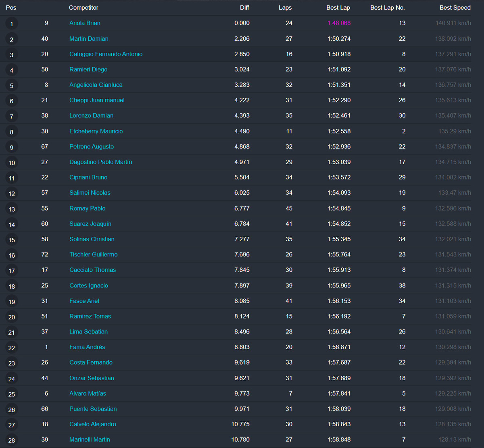Click the Best Lap No. column header
This screenshot has height=448, width=484.
coord(388,8)
